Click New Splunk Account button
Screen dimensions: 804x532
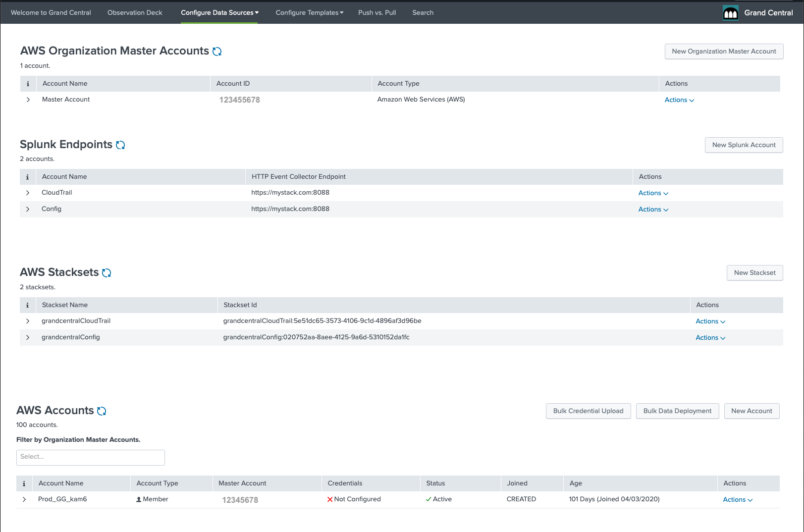[x=744, y=145]
